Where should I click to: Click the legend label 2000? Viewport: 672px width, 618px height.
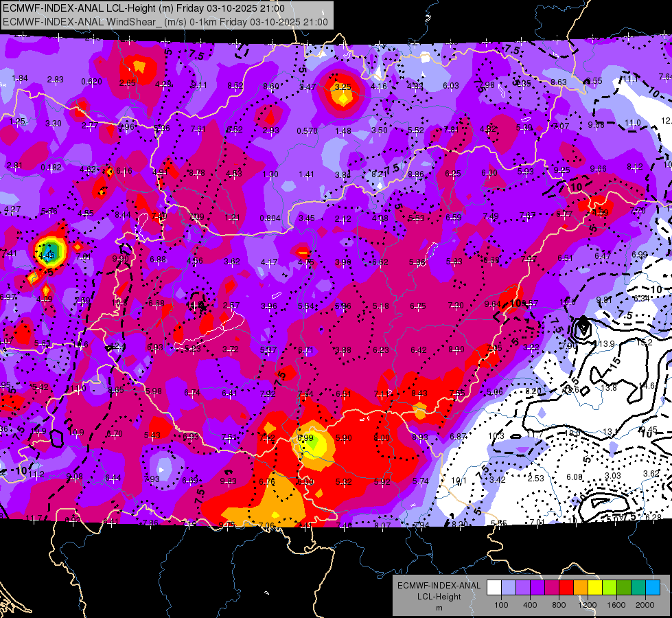tap(645, 605)
